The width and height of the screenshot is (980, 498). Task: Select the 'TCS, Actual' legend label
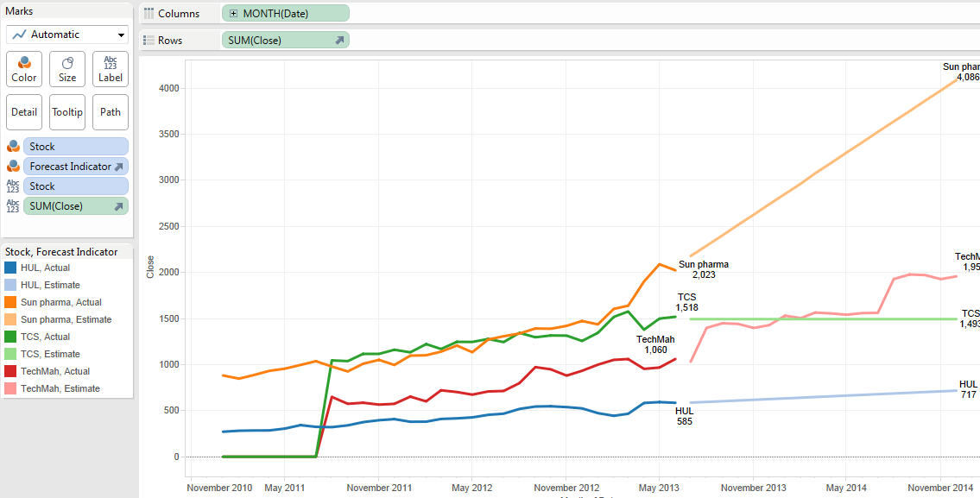[x=45, y=337]
